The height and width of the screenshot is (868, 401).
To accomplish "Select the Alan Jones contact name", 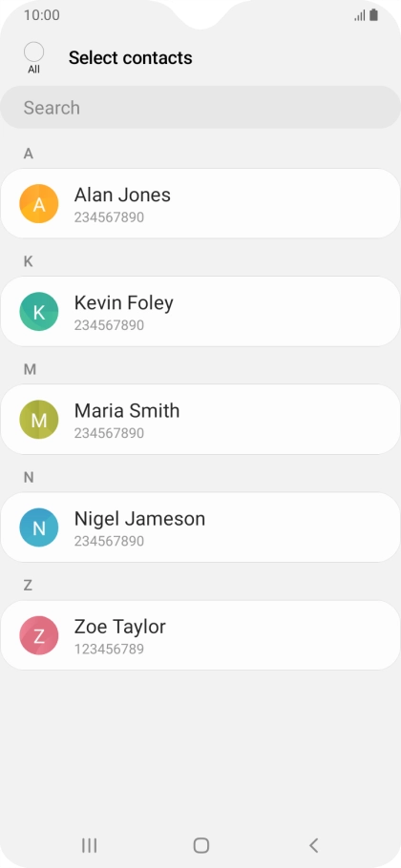I will (122, 195).
